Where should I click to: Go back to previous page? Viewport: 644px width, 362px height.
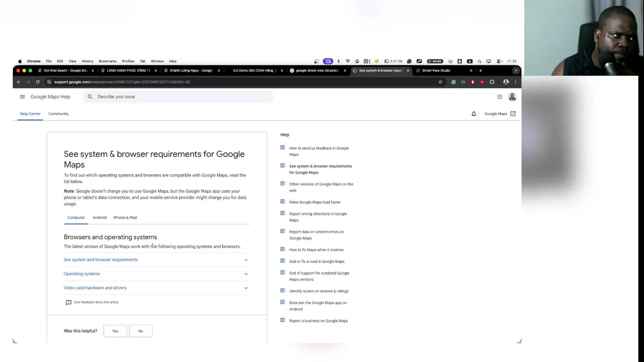click(x=19, y=82)
